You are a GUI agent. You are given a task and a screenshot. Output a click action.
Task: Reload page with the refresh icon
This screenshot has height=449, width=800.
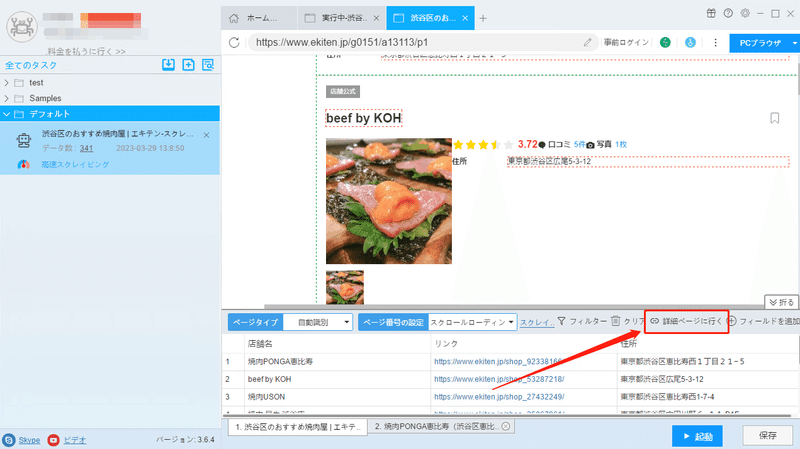click(x=234, y=42)
